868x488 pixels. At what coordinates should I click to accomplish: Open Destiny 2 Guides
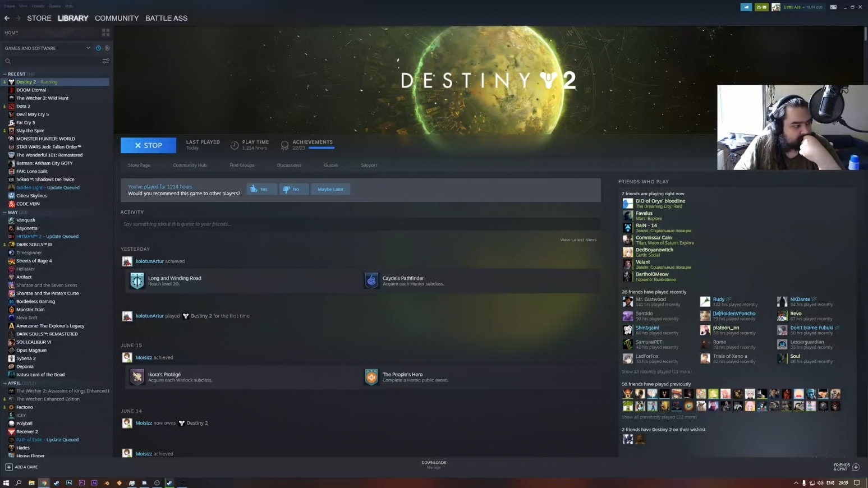point(330,165)
